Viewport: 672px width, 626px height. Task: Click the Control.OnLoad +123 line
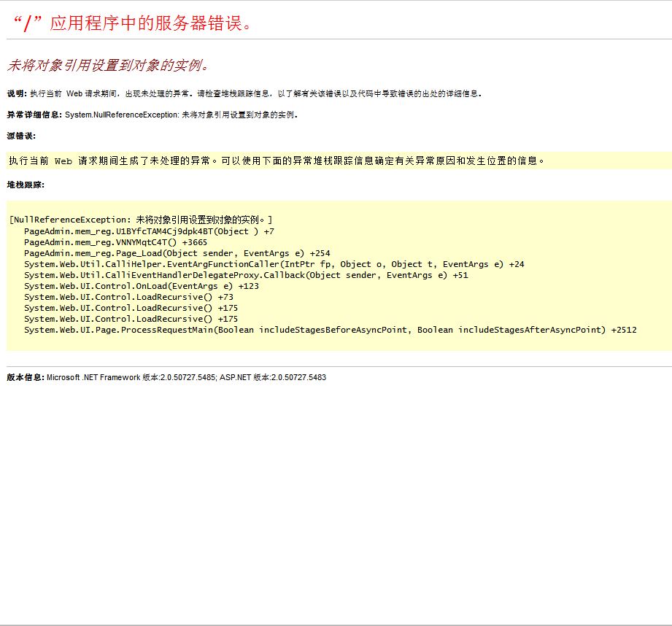pos(141,286)
